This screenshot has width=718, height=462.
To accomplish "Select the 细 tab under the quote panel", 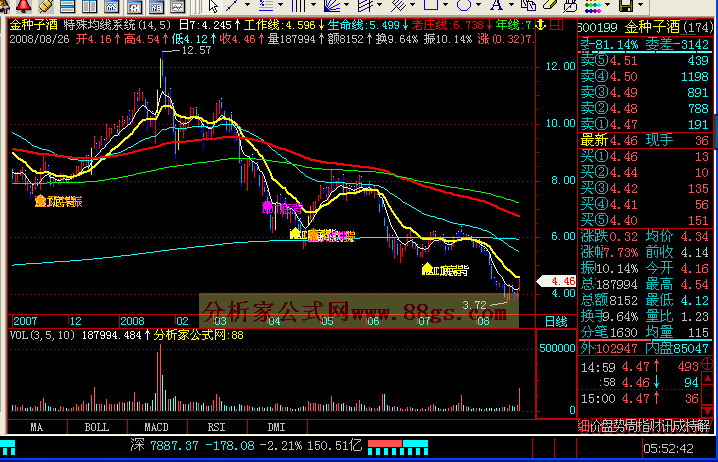I will coord(584,426).
